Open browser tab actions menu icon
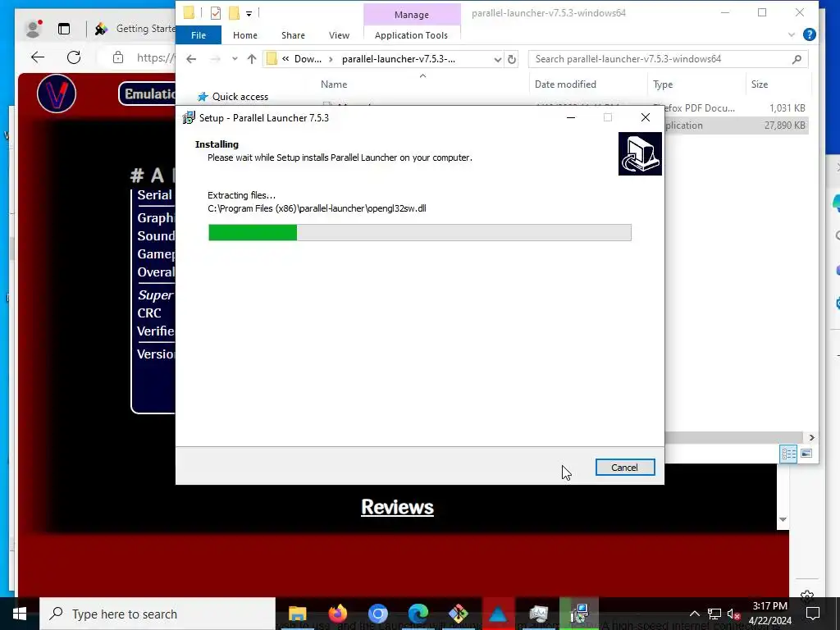Viewport: 840px width, 630px height. pos(64,29)
